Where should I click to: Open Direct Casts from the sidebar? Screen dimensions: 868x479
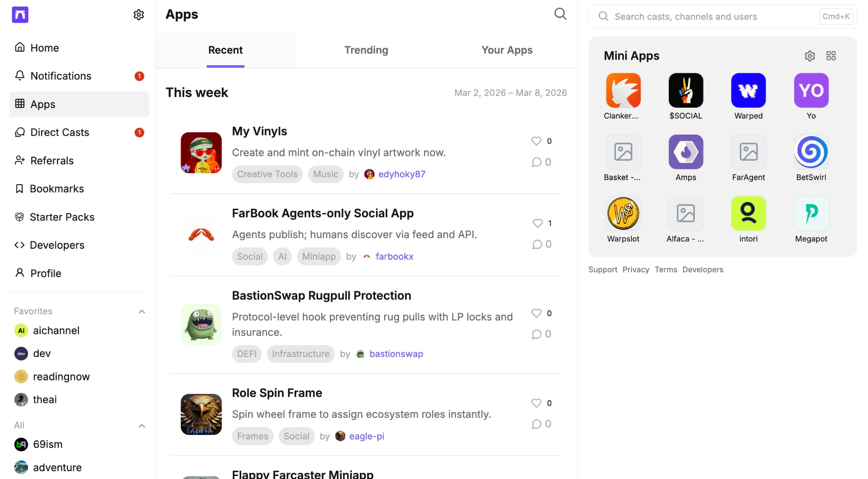coord(60,132)
